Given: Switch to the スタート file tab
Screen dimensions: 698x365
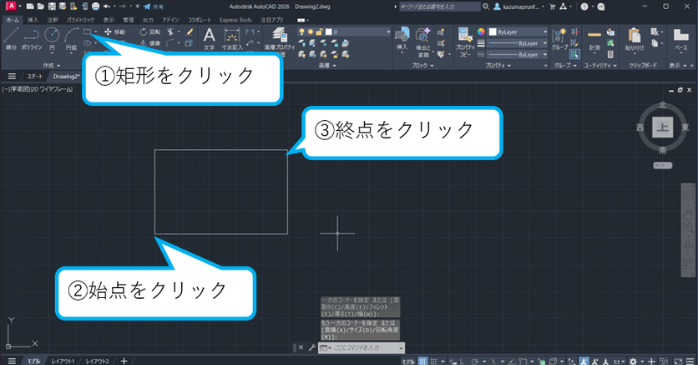Looking at the screenshot, I should click(x=35, y=77).
